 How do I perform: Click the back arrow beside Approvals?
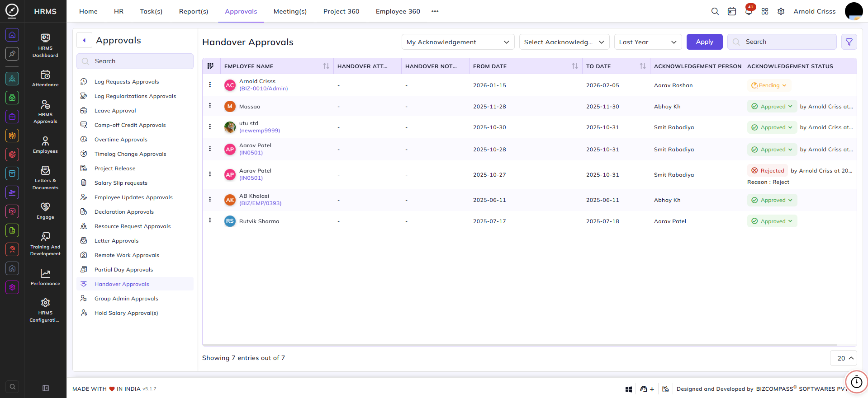point(84,40)
